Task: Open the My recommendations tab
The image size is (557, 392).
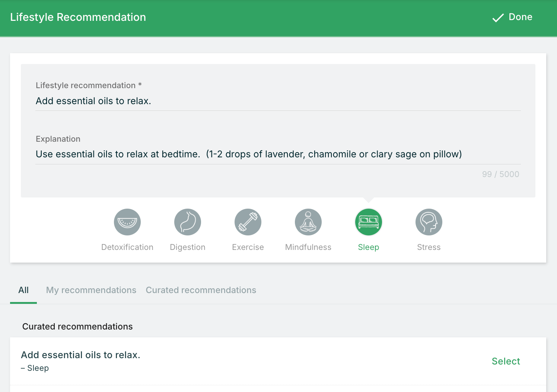Action: click(x=91, y=290)
